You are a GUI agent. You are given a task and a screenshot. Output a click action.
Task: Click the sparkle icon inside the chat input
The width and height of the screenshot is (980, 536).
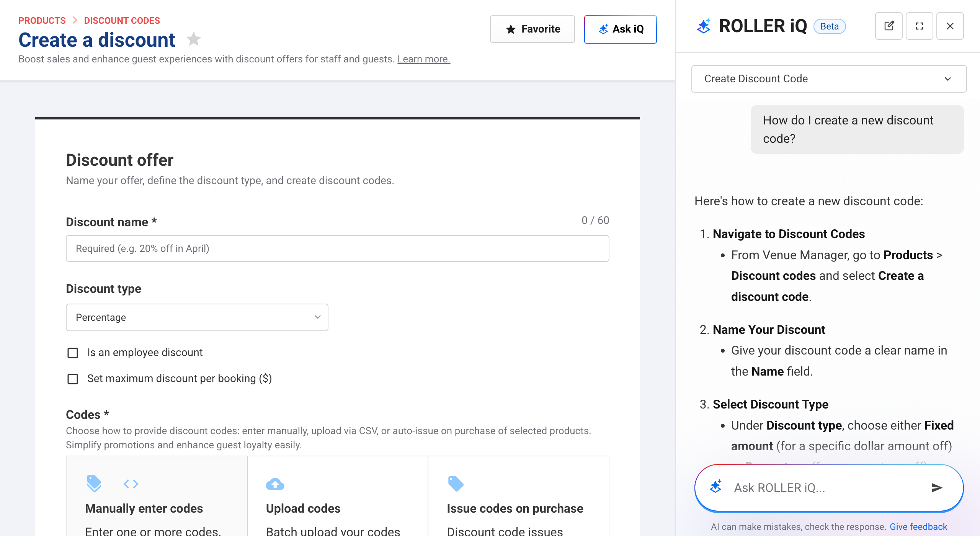715,487
